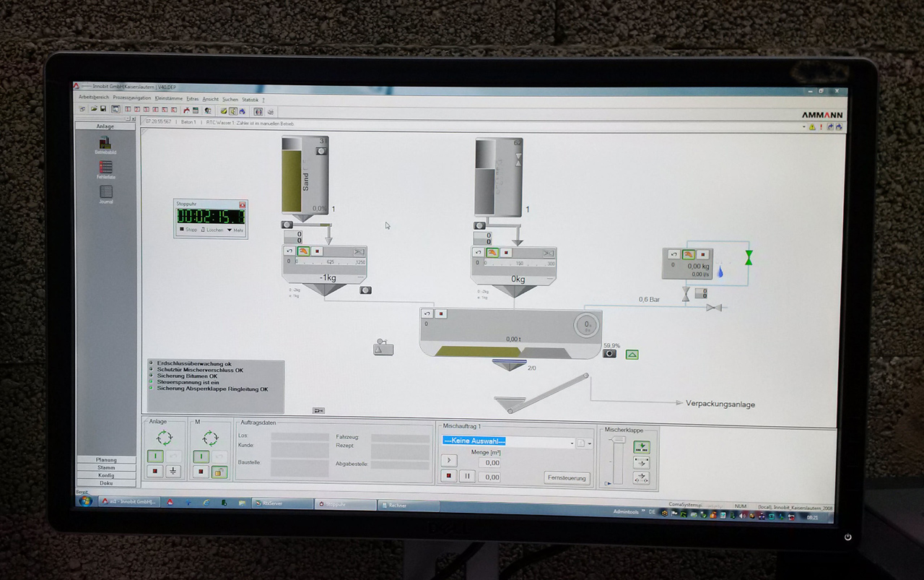
Task: Toggle the grounding button in Anlage group
Action: coord(173,471)
